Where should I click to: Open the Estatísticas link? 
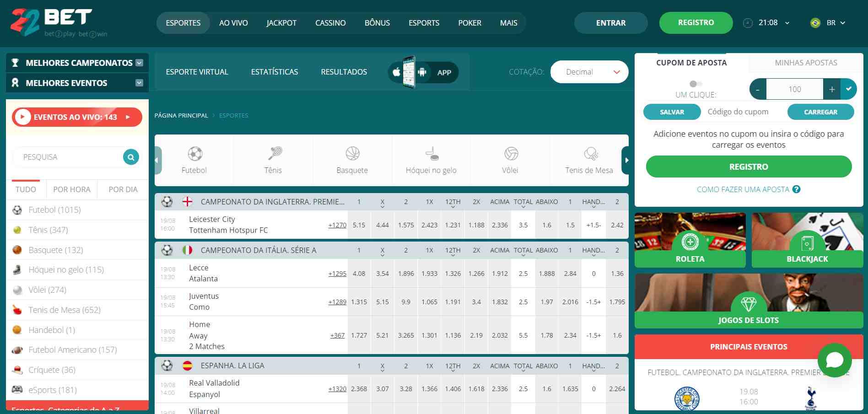pos(275,72)
